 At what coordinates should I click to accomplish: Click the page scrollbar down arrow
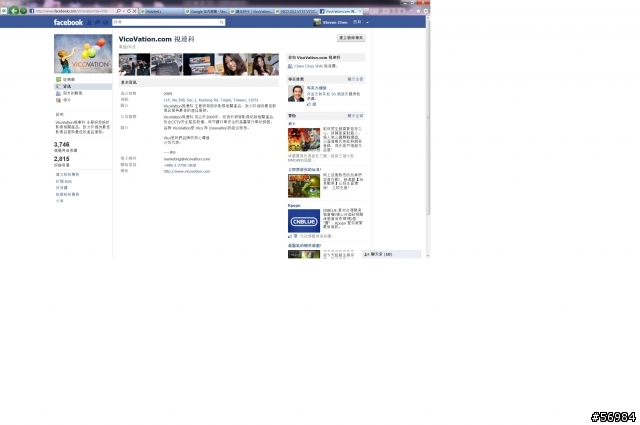coord(428,256)
